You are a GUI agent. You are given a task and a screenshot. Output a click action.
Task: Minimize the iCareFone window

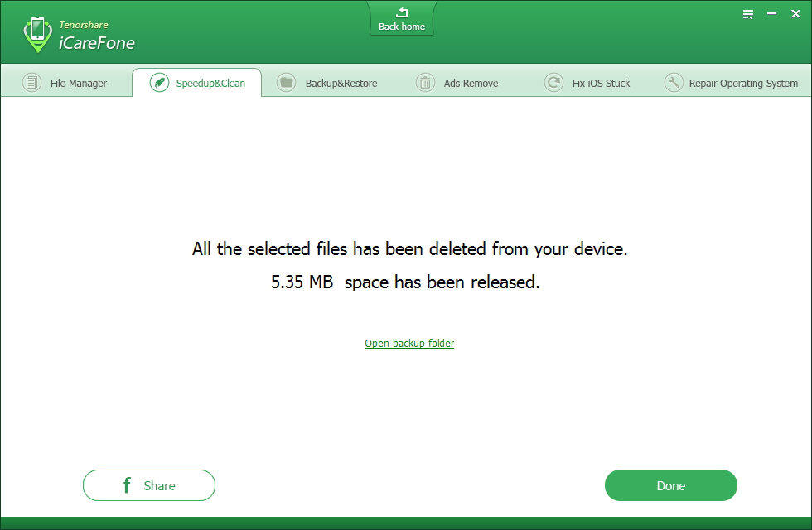[x=771, y=14]
